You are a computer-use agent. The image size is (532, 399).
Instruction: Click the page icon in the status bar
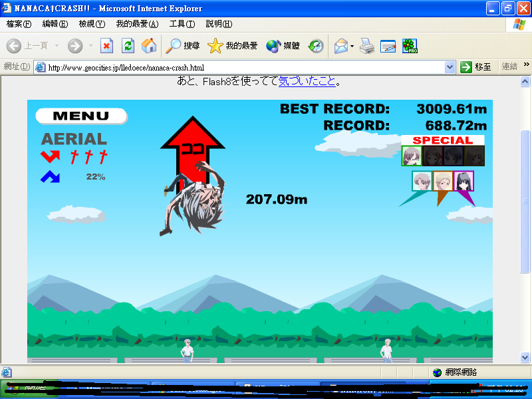pyautogui.click(x=7, y=372)
